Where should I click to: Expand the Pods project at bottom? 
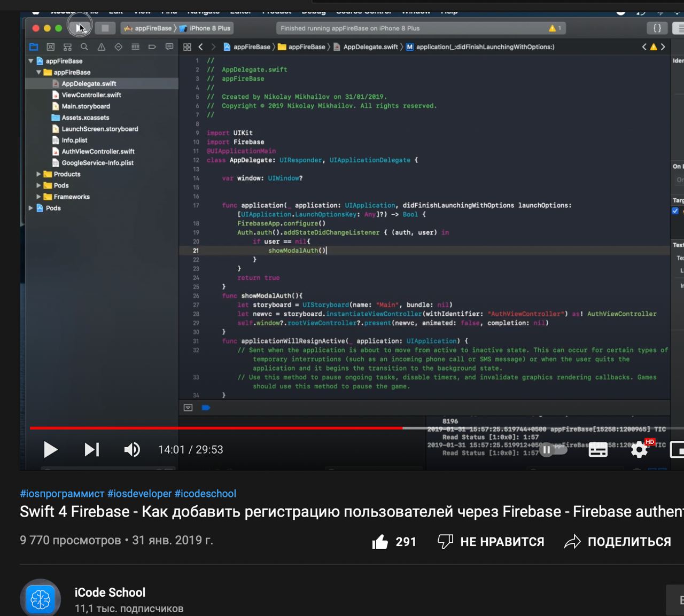click(x=31, y=208)
